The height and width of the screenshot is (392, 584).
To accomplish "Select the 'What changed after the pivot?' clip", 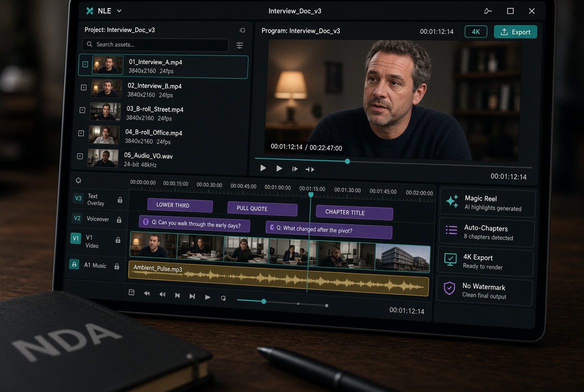I will tap(329, 230).
